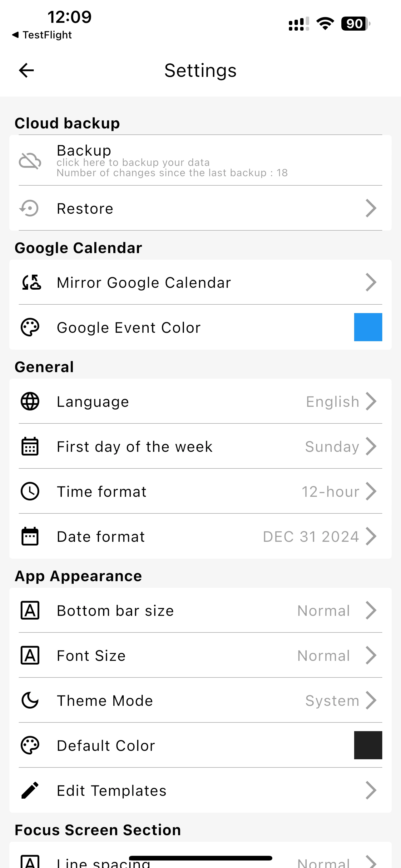Tap the globe icon beside Language

click(x=30, y=401)
